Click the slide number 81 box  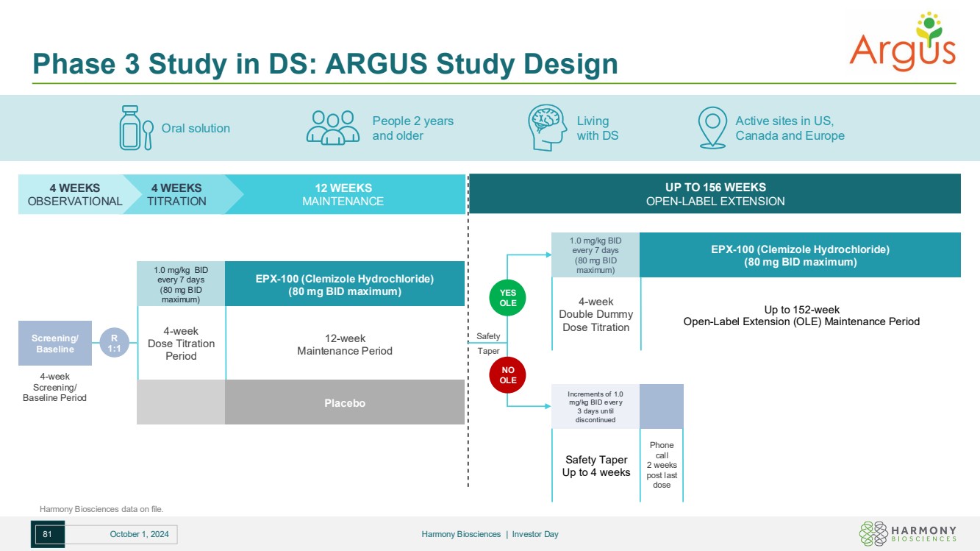click(x=48, y=534)
